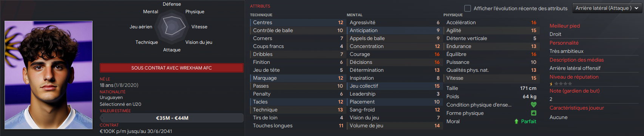Select the Centres attribute row

tap(298, 23)
